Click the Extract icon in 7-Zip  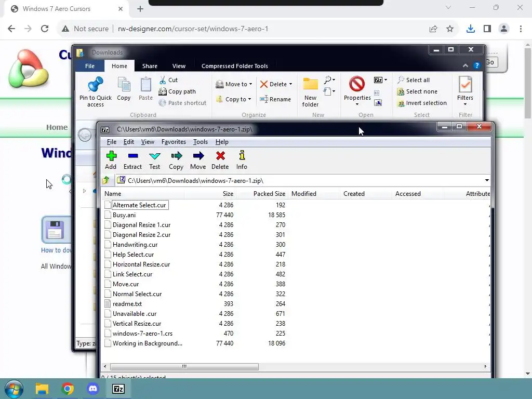click(132, 160)
